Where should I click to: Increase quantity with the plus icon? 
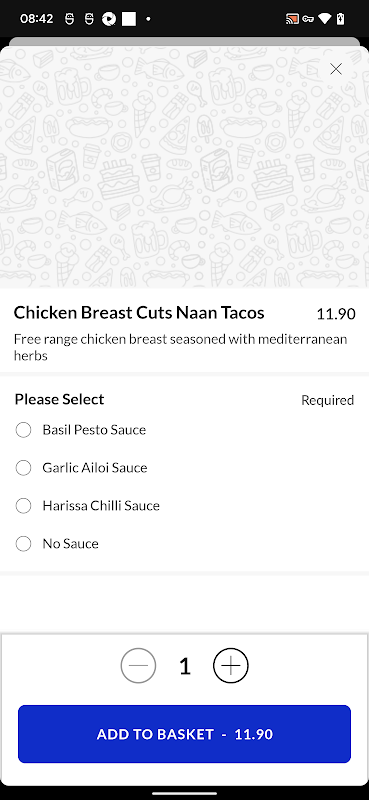pyautogui.click(x=231, y=666)
